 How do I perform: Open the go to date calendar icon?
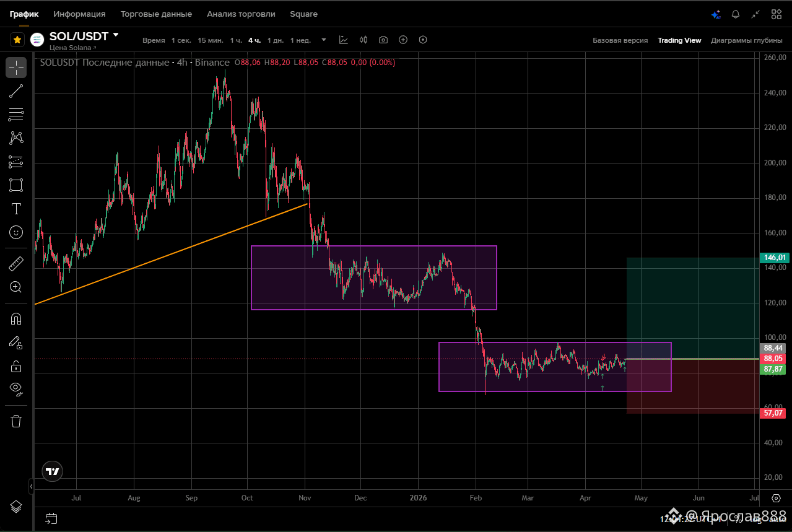tap(51, 518)
